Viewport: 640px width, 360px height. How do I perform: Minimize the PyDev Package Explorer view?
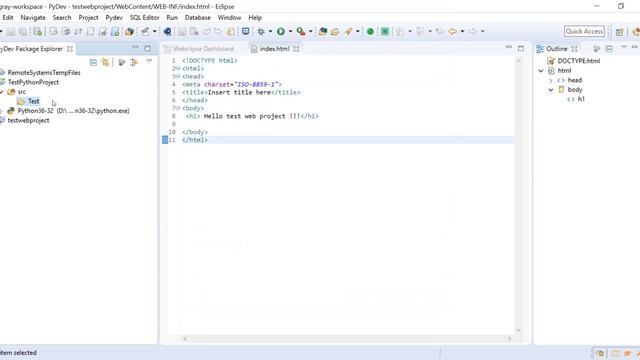tap(135, 48)
